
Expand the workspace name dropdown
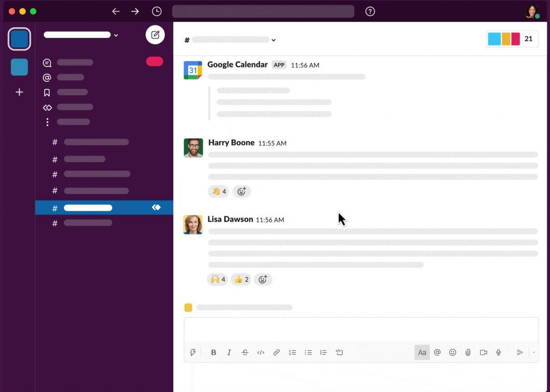[116, 35]
